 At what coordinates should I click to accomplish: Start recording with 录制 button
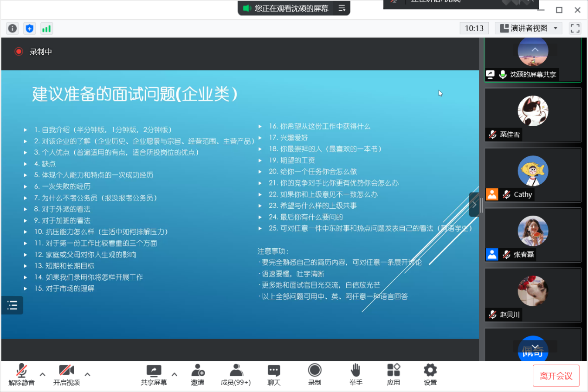pos(315,374)
